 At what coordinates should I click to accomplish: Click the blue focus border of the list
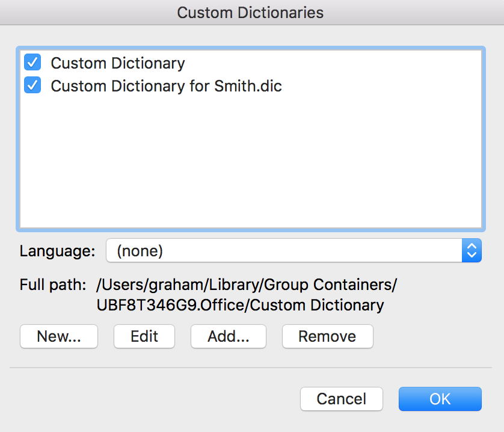pos(251,48)
